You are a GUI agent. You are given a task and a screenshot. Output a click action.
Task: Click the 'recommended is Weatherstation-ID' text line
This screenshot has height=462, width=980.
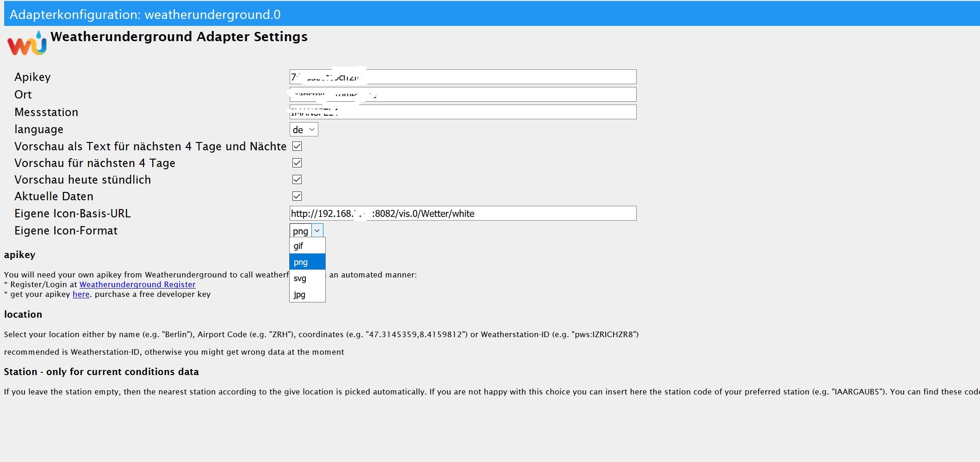[x=174, y=352]
